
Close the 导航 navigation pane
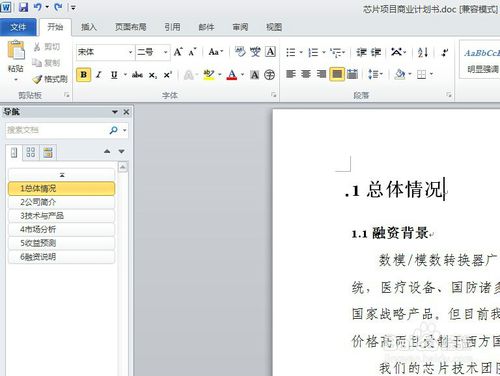coord(126,112)
